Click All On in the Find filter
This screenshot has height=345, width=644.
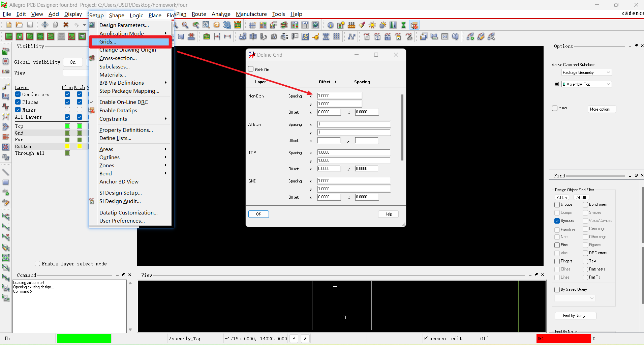pos(562,198)
